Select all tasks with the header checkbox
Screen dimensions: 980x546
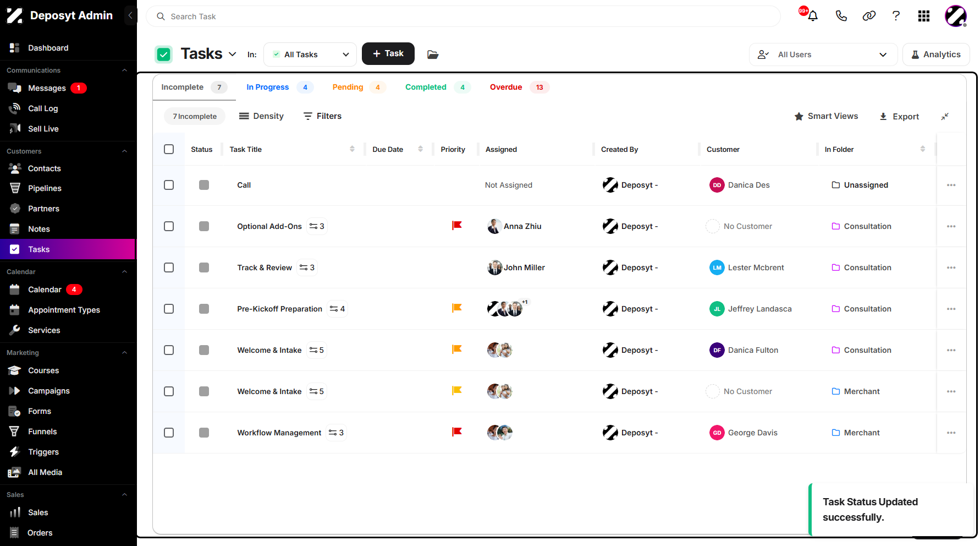(169, 149)
